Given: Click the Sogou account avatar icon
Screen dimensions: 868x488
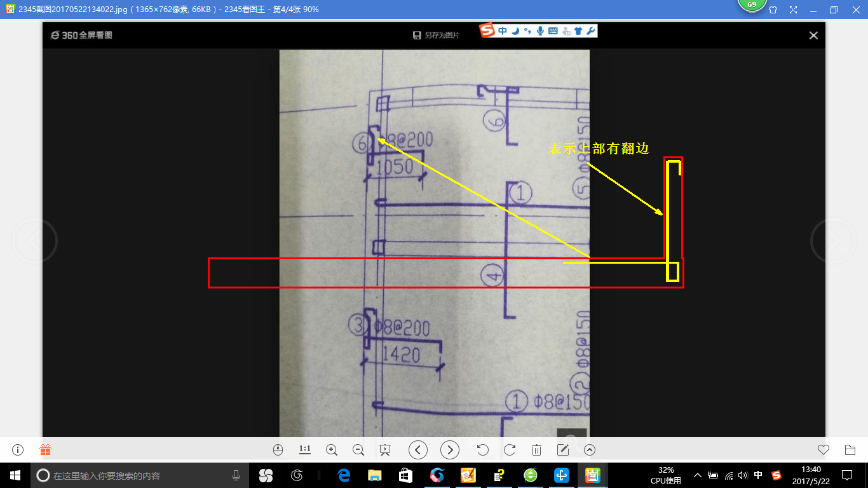Looking at the screenshot, I should coord(566,31).
